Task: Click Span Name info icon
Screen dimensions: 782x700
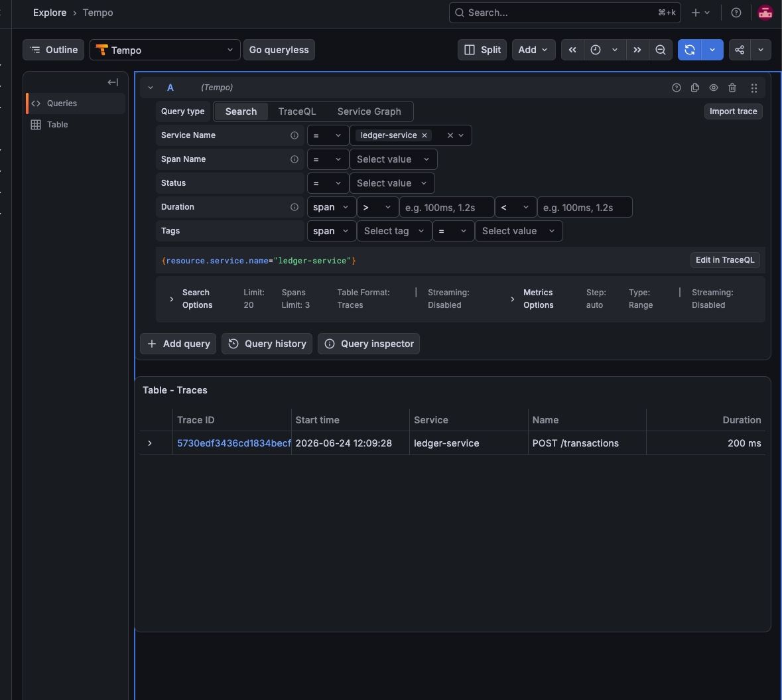Action: [x=294, y=159]
